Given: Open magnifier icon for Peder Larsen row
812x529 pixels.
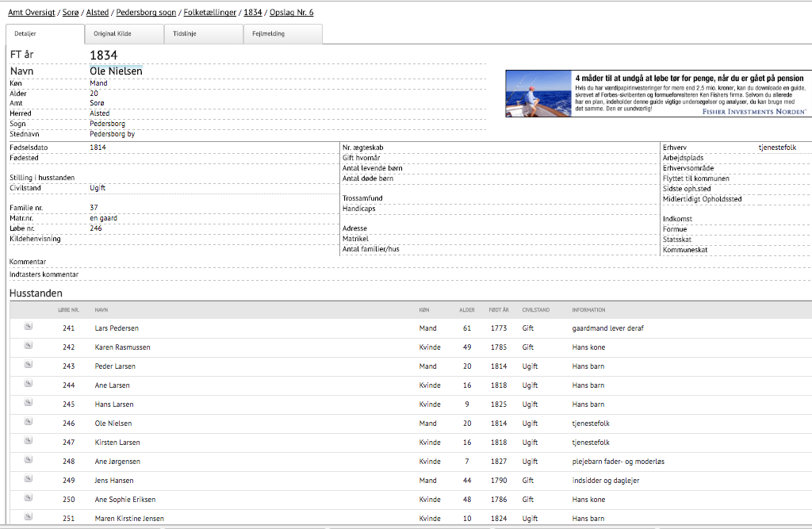Looking at the screenshot, I should [x=29, y=365].
